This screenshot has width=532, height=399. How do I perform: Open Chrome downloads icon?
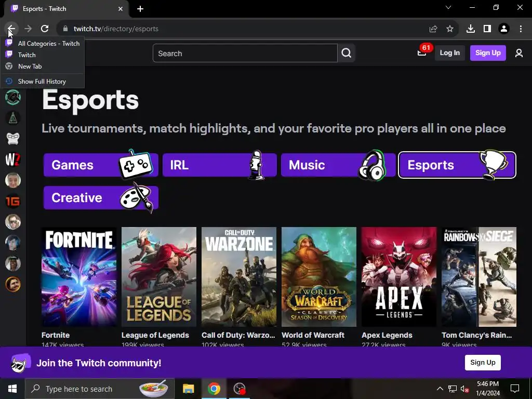click(x=471, y=29)
